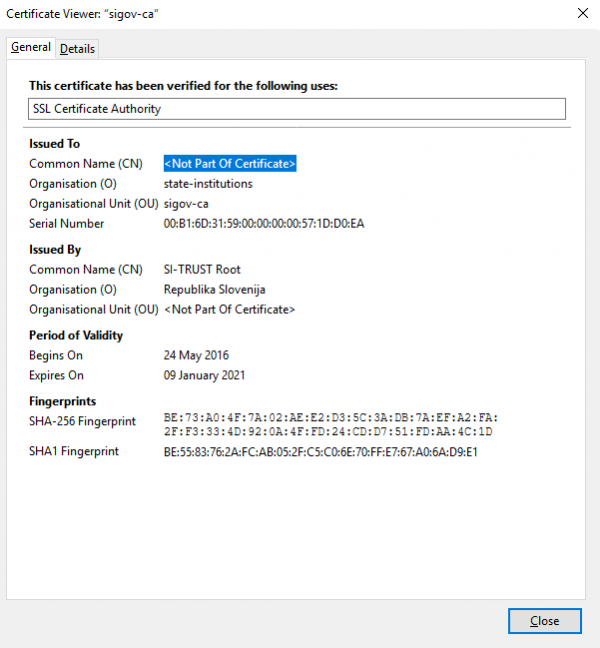
Task: Click the Issued To heading
Action: pyautogui.click(x=55, y=144)
